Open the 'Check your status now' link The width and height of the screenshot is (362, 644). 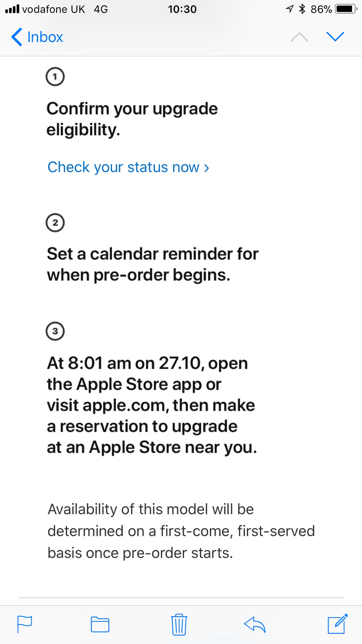pos(128,167)
